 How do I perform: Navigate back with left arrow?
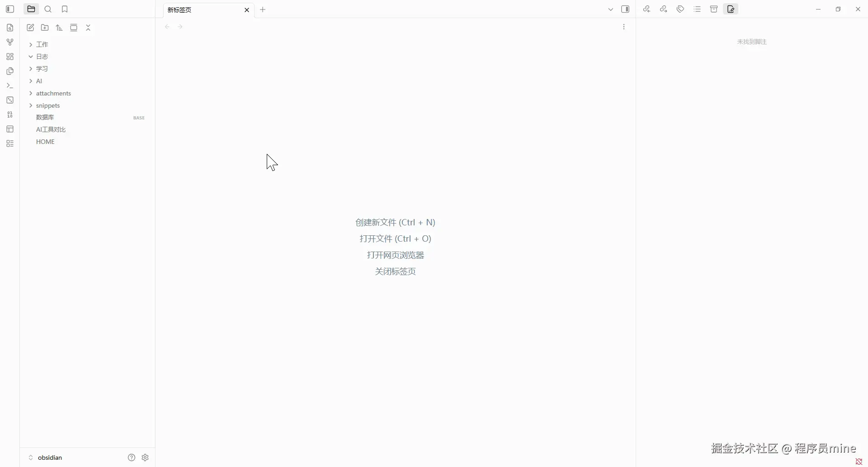pyautogui.click(x=167, y=27)
